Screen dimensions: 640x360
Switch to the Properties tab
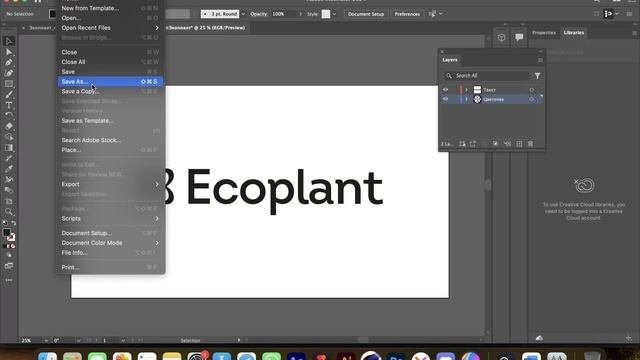coord(544,33)
